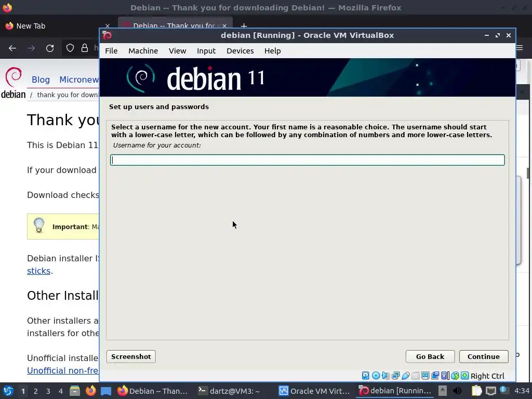Viewport: 532px width, 399px height.
Task: Switch to workspace 3 in taskbar
Action: (48, 391)
